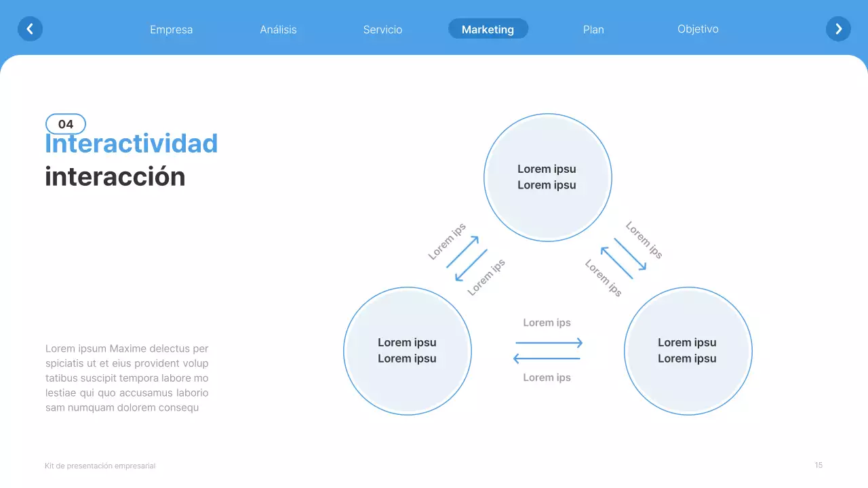Navigate to the Objetivo section
The image size is (868, 488).
coord(698,29)
